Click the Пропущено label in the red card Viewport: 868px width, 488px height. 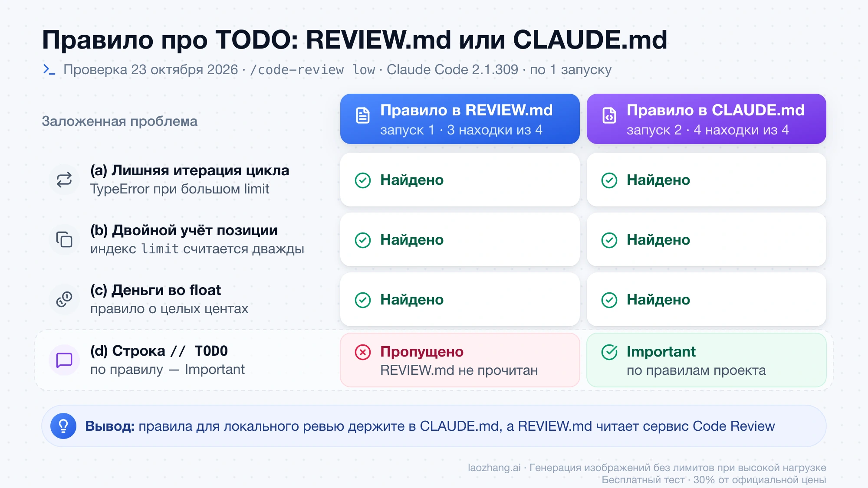click(422, 352)
